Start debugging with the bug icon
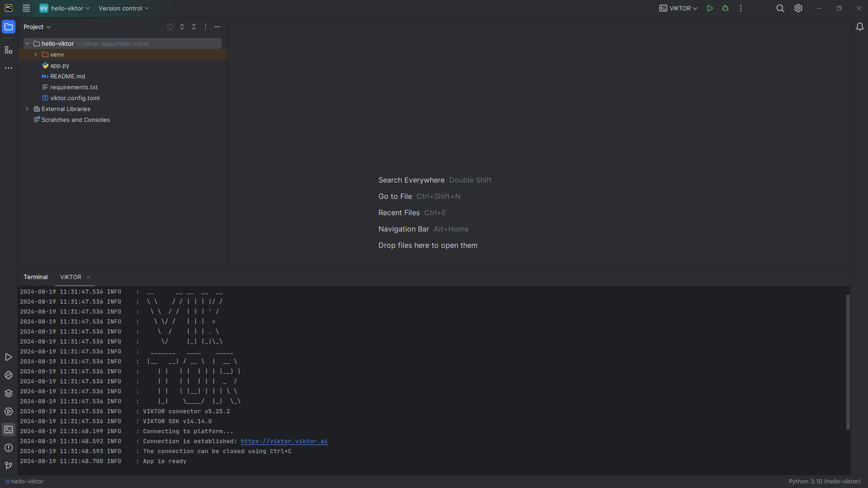Viewport: 868px width, 488px height. point(725,8)
